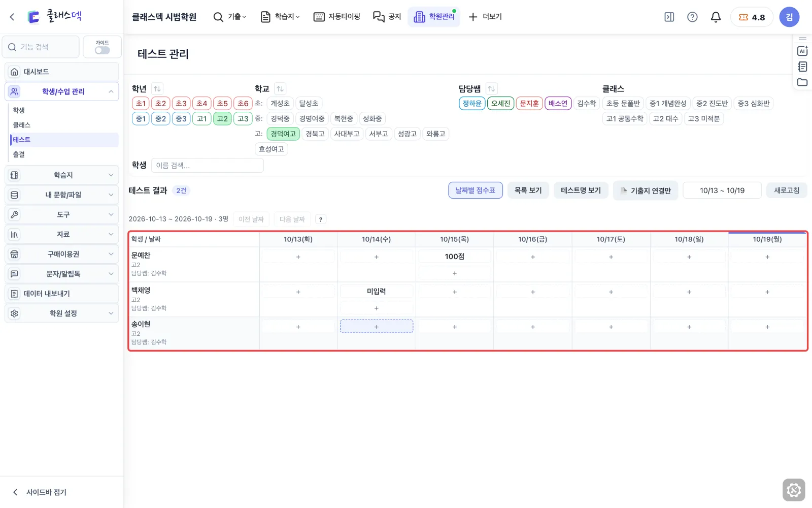Open the floating settings gear bottom right
This screenshot has width=812, height=508.
[x=794, y=490]
